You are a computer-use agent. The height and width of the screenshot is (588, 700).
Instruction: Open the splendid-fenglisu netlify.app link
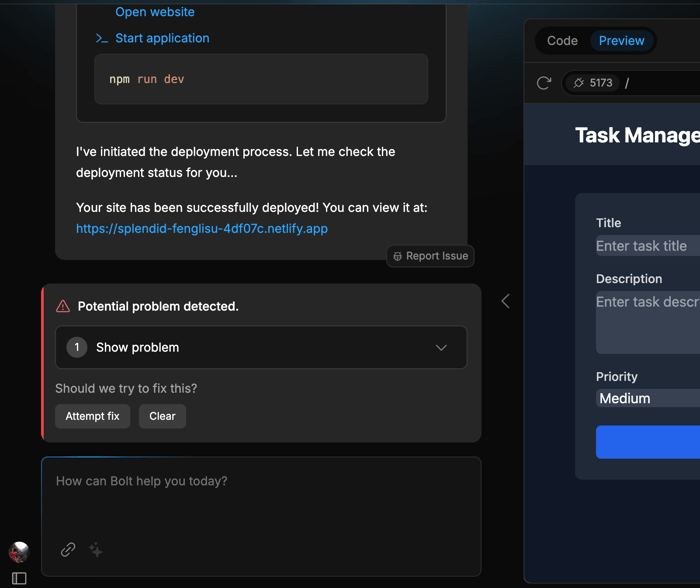pos(202,228)
